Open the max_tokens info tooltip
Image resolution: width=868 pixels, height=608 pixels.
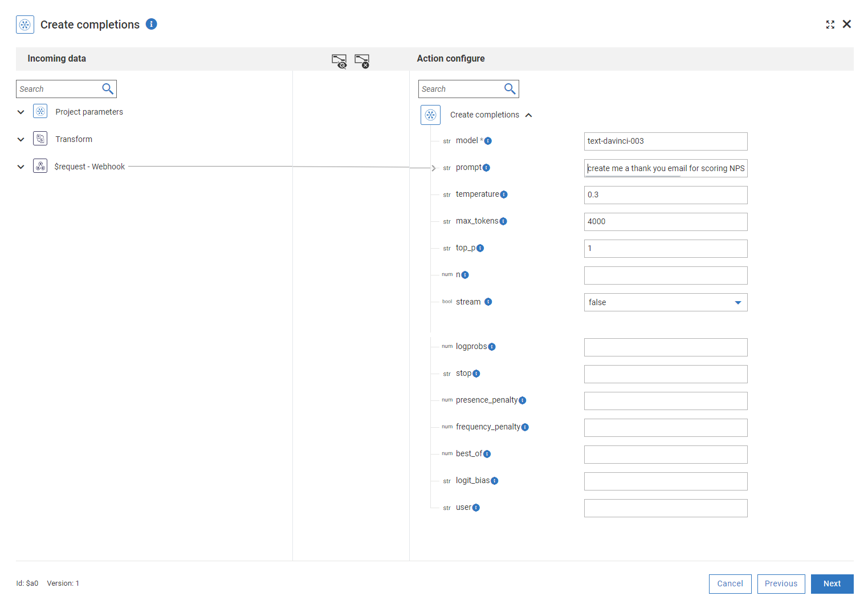(x=503, y=221)
